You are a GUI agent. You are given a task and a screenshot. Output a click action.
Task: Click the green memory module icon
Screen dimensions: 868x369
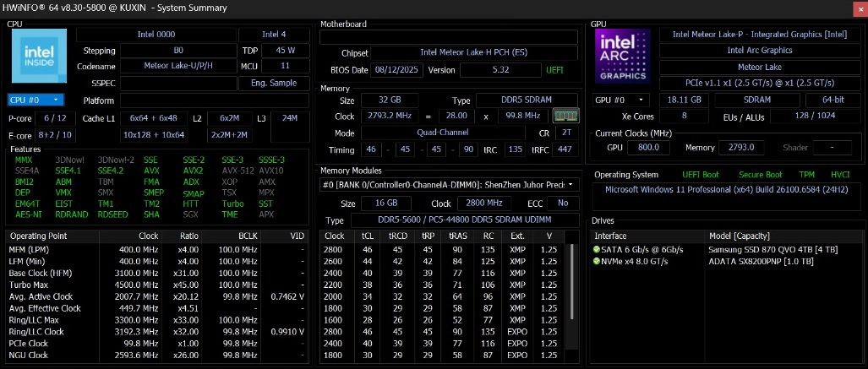[x=565, y=116]
